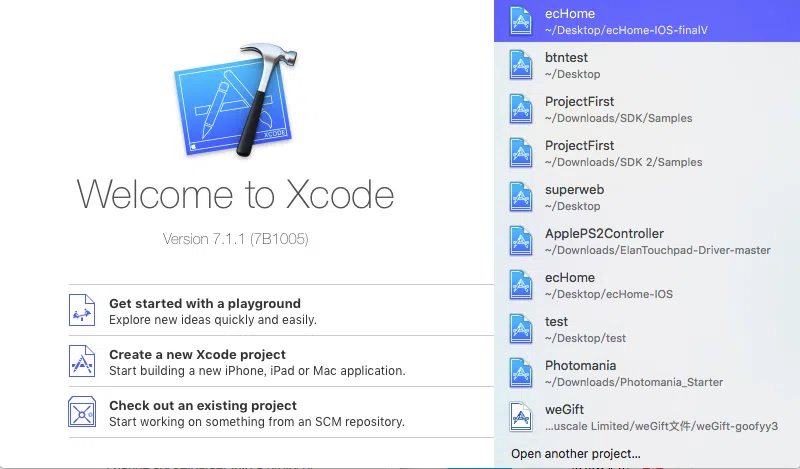Choose Get started with a playground
Viewport: 800px width, 469px height.
tap(205, 303)
